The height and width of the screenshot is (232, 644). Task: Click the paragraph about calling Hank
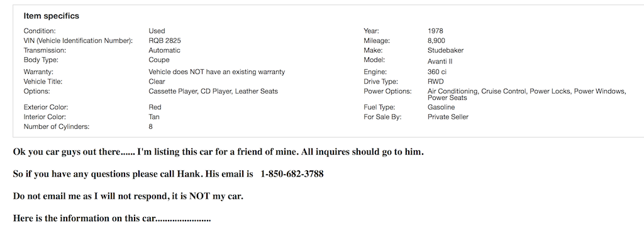pyautogui.click(x=169, y=174)
